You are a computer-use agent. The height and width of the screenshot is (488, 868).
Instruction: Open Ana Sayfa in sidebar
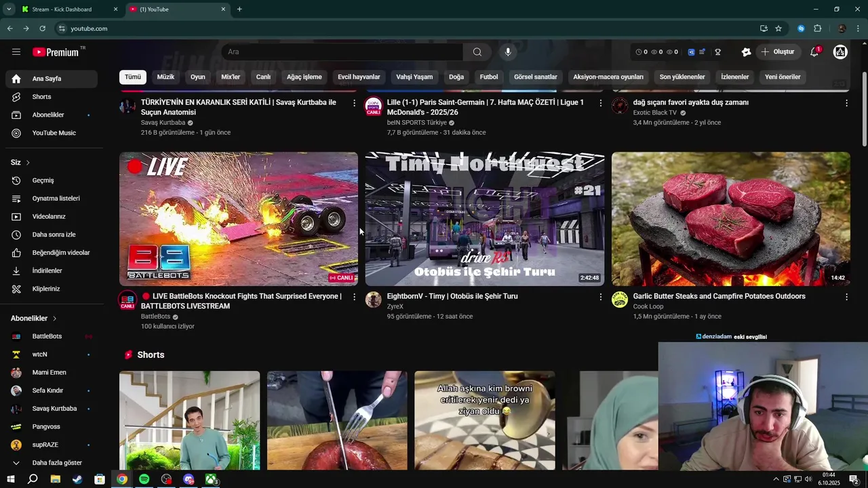point(52,79)
